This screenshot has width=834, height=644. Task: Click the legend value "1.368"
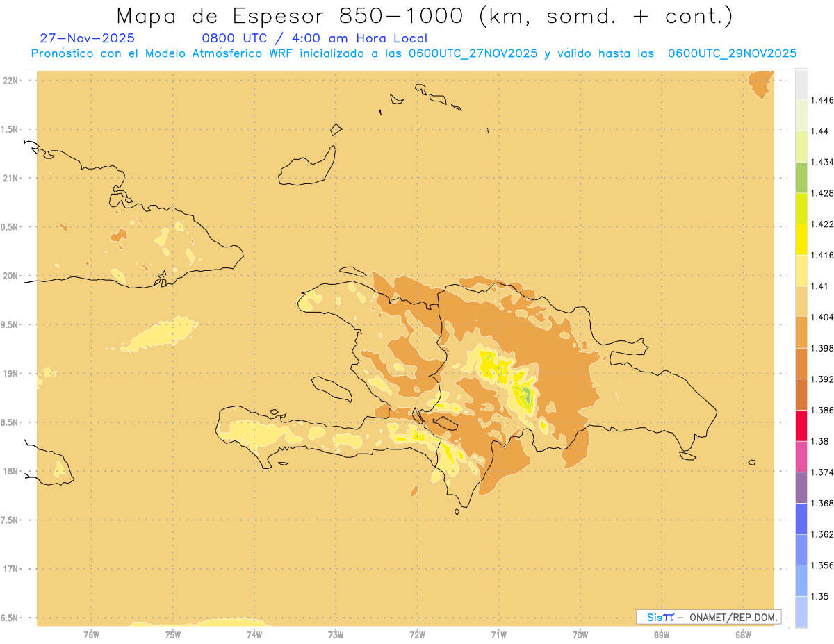tap(822, 503)
